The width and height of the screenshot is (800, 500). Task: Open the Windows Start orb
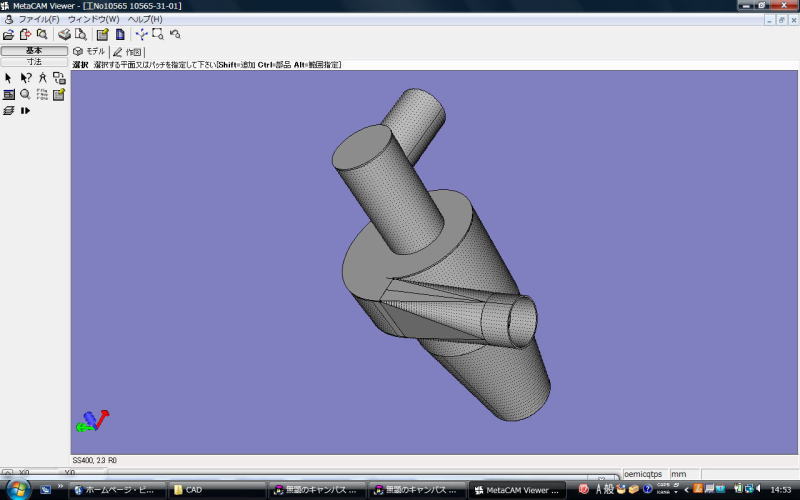[18, 490]
